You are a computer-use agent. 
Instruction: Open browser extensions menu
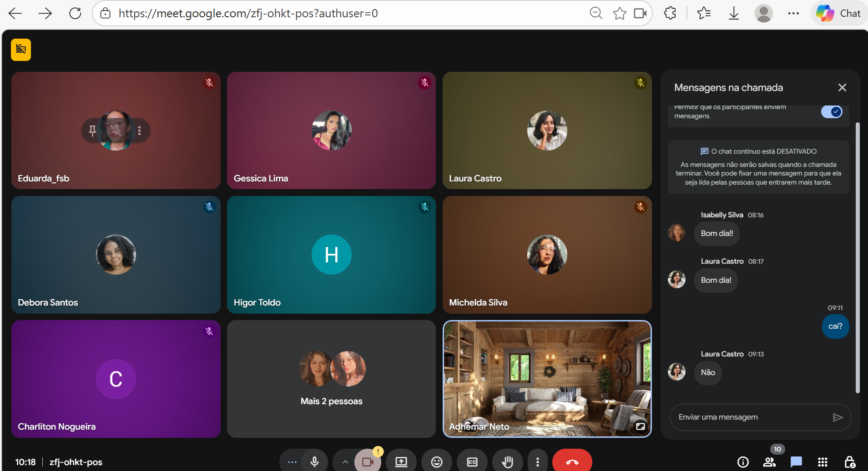[x=670, y=13]
